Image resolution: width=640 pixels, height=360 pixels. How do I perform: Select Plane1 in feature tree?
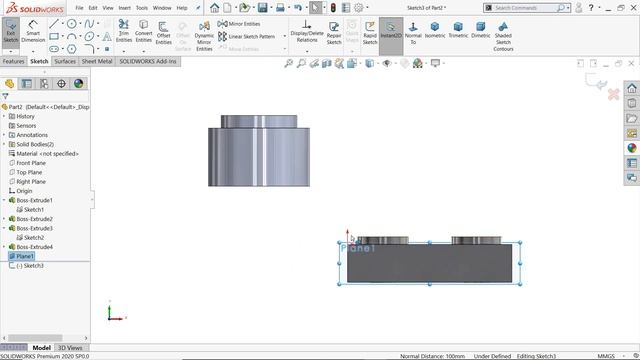21,256
